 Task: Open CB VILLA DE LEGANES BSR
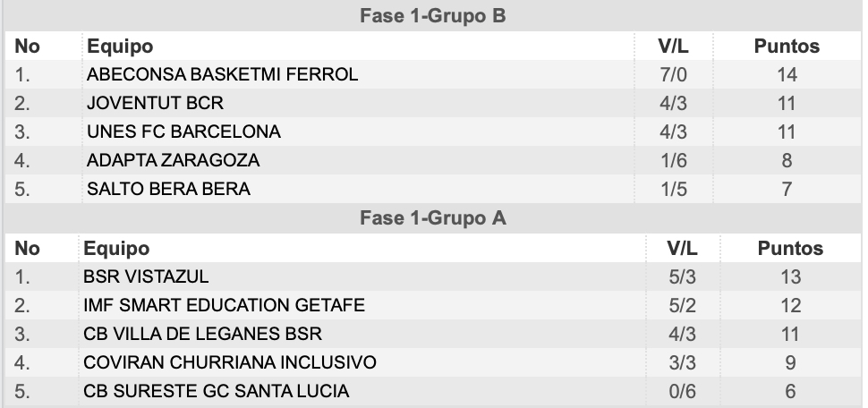(202, 335)
